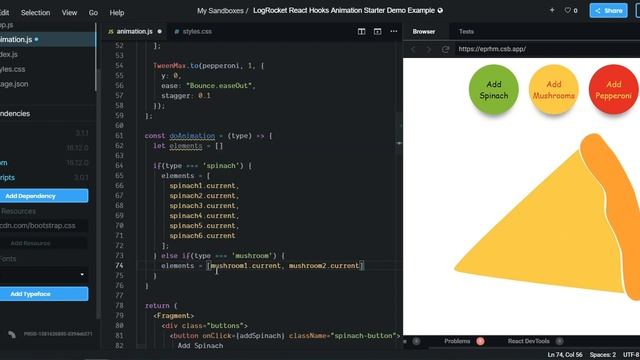Image resolution: width=640 pixels, height=360 pixels.
Task: Click the plus icon beside the likes heart
Action: tap(552, 10)
